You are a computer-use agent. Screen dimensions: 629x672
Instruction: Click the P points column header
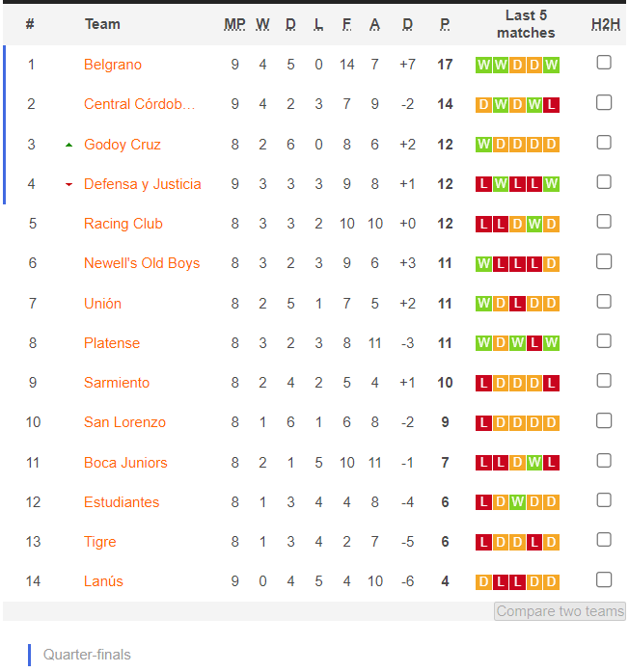(445, 24)
